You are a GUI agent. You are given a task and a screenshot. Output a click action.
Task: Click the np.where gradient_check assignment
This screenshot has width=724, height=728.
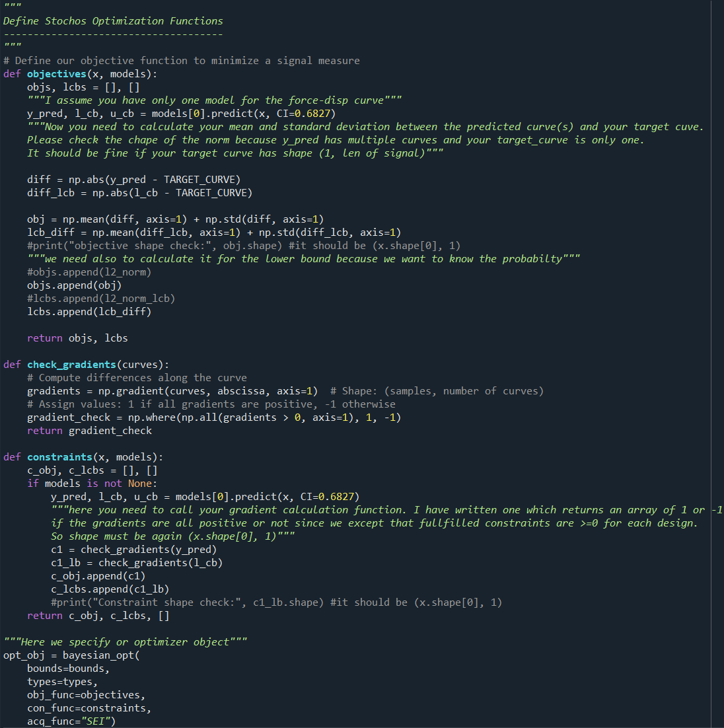pos(214,418)
